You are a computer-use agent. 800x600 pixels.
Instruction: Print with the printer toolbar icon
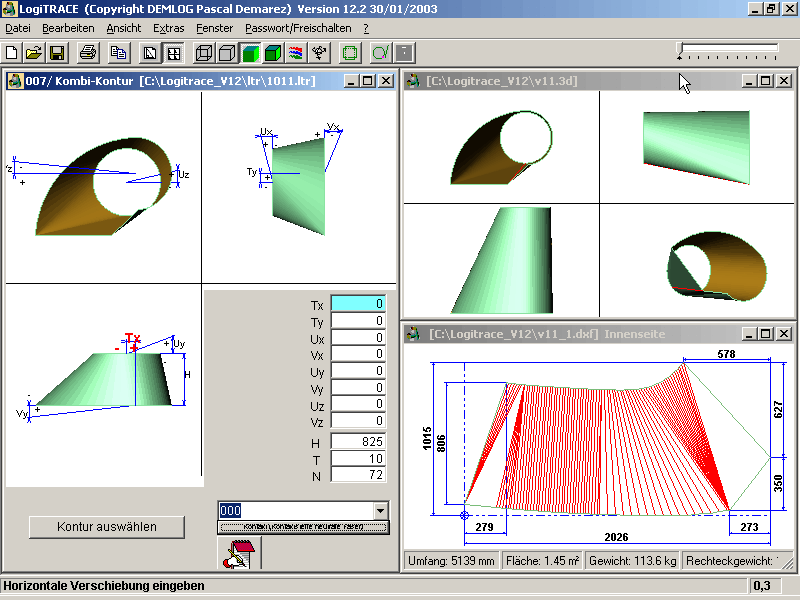pyautogui.click(x=88, y=53)
